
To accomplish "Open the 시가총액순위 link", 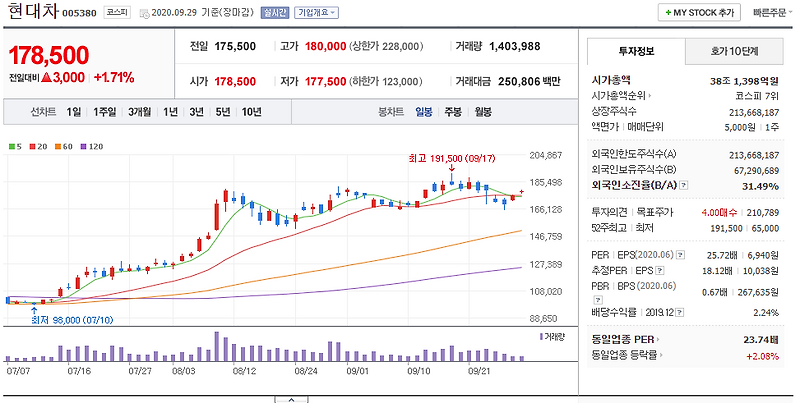I will (x=621, y=95).
